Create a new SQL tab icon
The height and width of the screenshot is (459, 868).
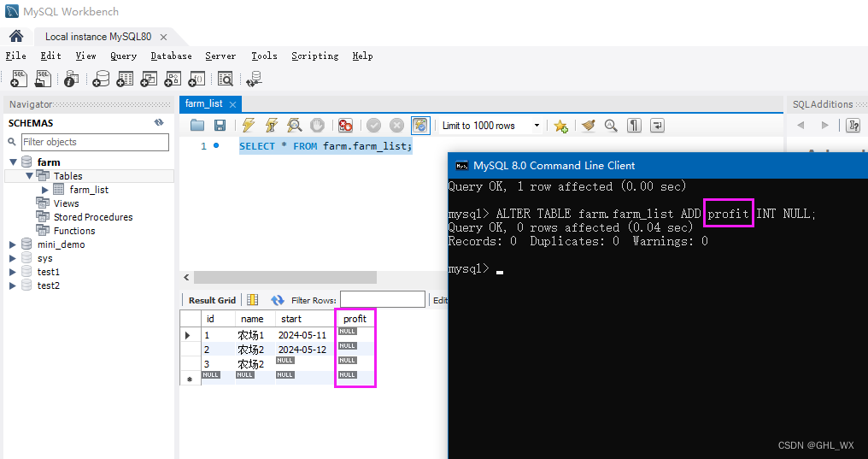point(18,79)
